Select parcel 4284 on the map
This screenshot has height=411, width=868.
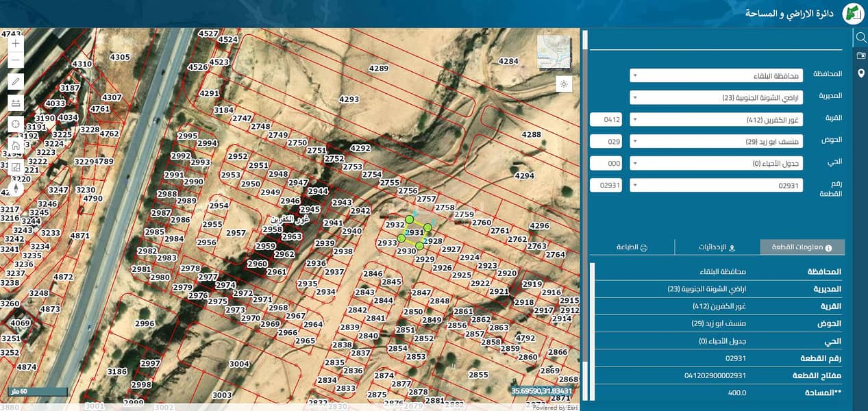click(508, 61)
